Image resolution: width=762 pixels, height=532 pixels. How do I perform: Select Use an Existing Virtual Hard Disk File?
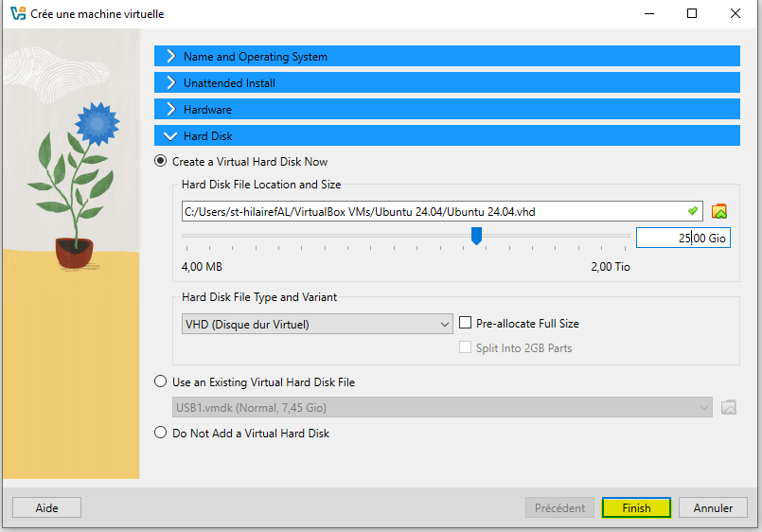tap(161, 382)
